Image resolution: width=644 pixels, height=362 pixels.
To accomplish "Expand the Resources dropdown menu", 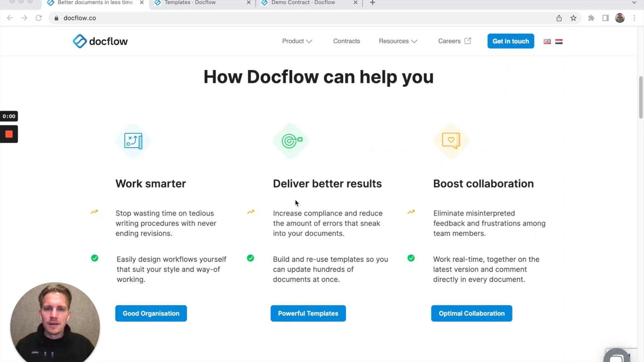I will (397, 41).
